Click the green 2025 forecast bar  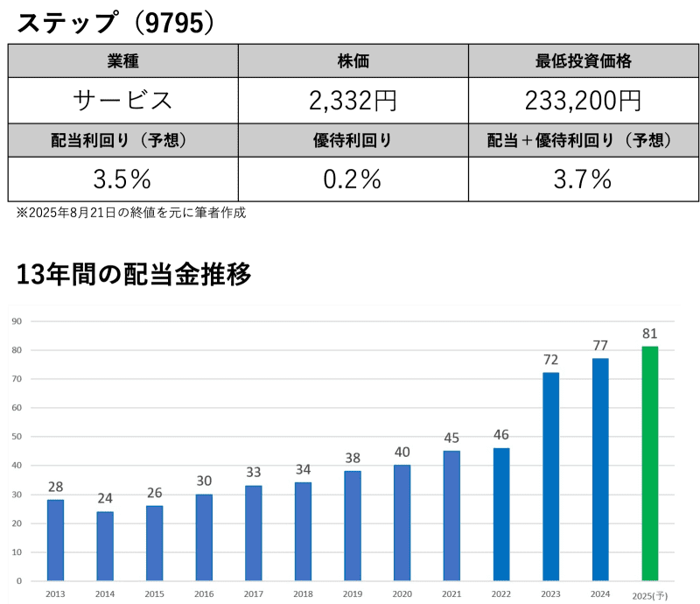[649, 463]
